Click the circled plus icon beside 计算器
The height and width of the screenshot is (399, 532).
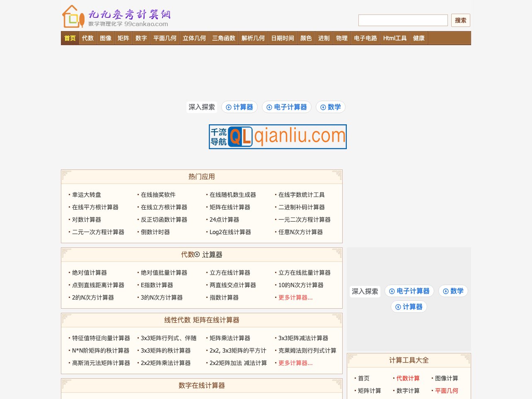click(229, 107)
